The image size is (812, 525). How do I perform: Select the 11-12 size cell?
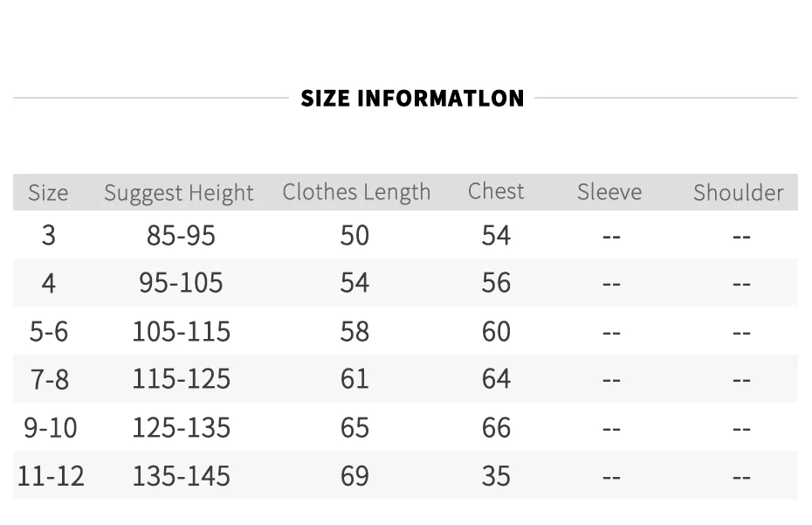tap(51, 476)
